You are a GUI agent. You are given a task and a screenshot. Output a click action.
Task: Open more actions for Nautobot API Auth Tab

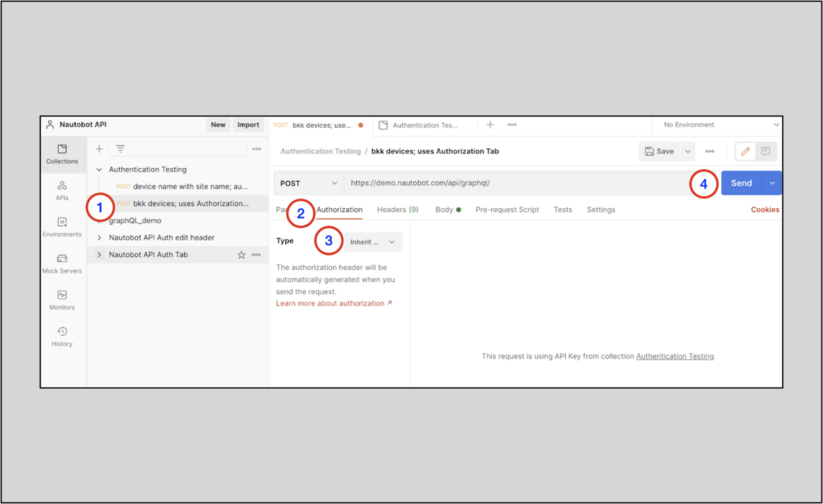pyautogui.click(x=256, y=255)
